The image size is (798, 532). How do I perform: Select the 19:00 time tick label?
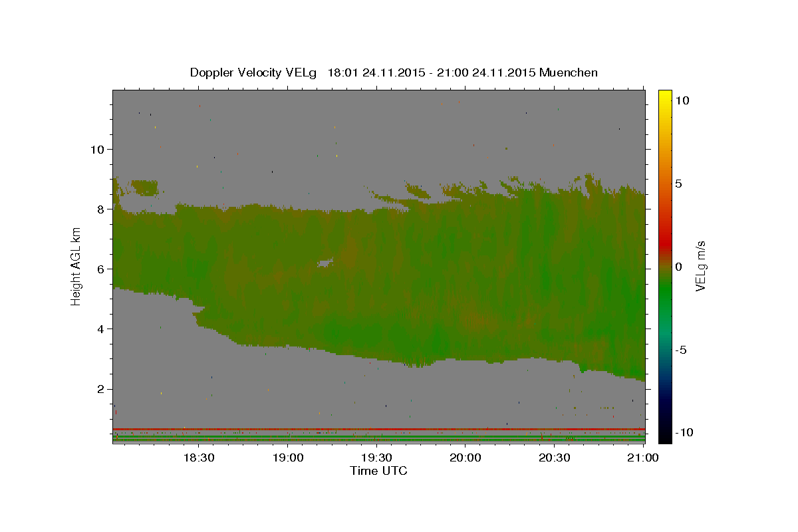pos(287,458)
